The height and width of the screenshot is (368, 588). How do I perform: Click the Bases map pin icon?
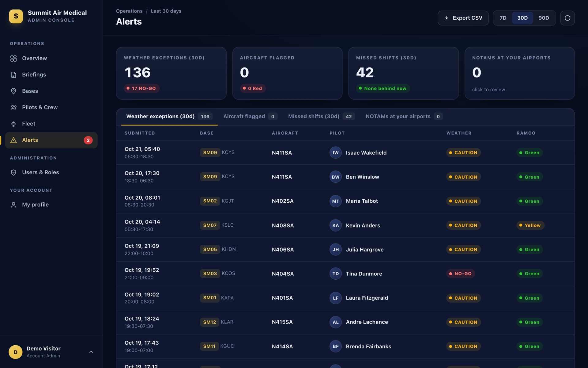tap(13, 91)
